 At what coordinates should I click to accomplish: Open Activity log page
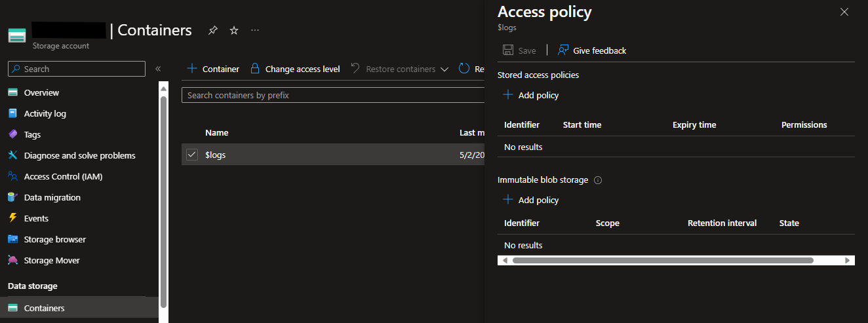45,113
